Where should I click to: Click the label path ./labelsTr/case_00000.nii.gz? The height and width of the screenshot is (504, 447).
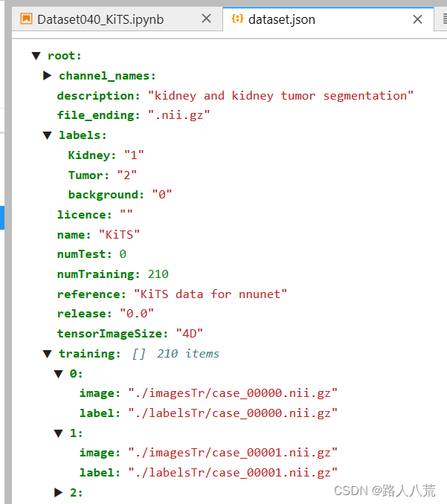coord(233,413)
